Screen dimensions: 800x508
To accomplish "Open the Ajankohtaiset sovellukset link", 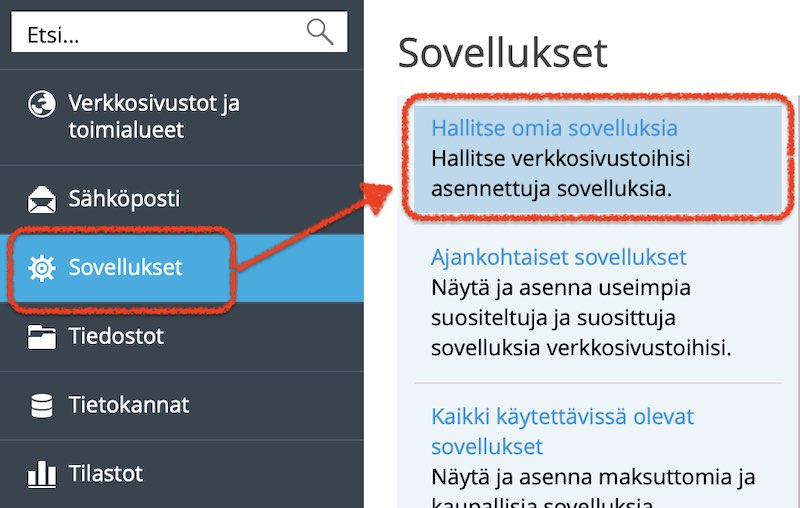I will [559, 257].
